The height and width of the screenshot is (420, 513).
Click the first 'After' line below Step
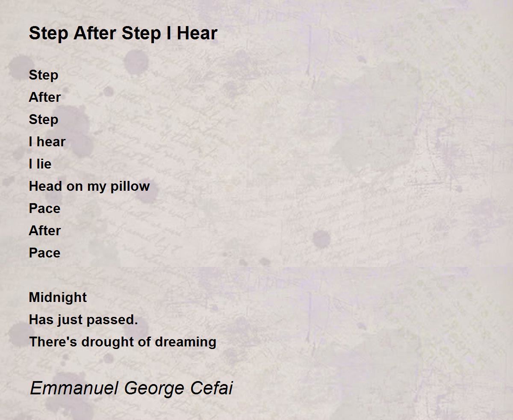tap(45, 97)
